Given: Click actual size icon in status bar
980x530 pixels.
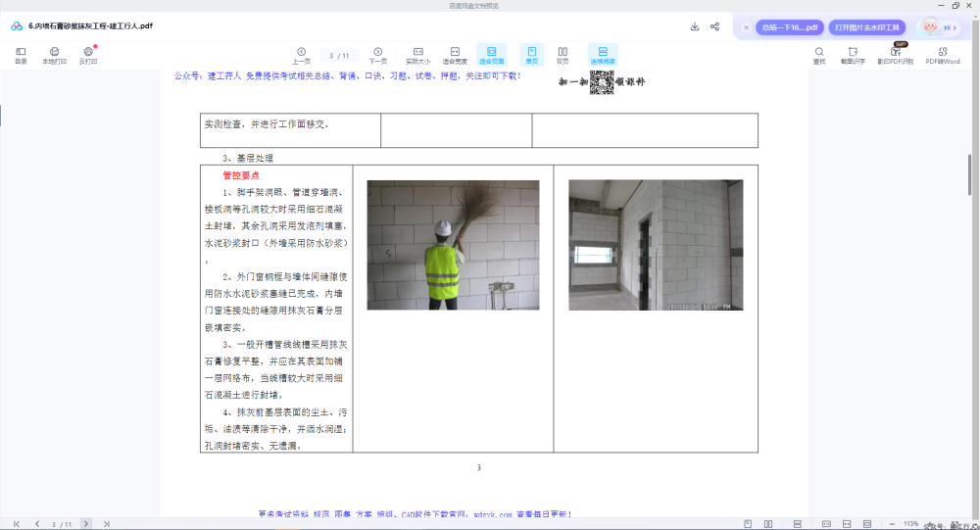Looking at the screenshot, I should click(x=826, y=524).
